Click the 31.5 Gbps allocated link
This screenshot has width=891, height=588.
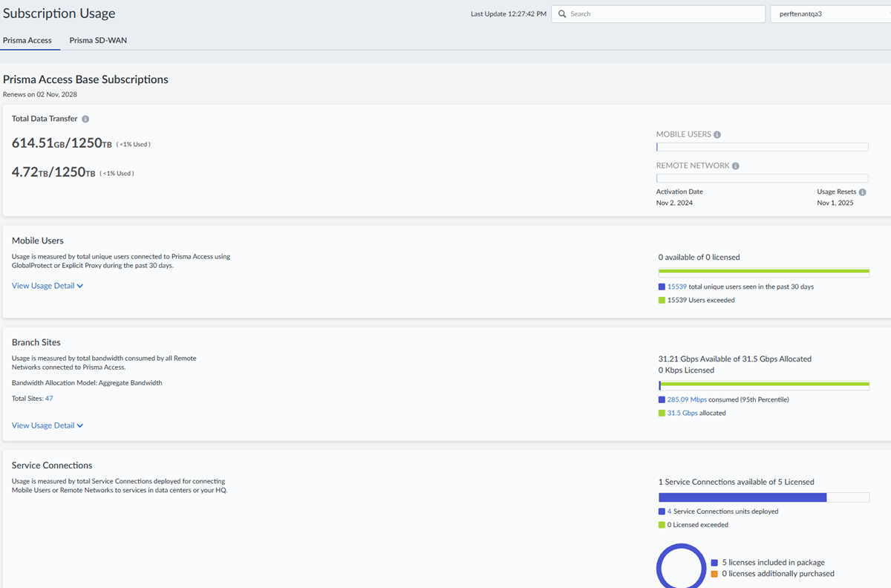click(682, 413)
